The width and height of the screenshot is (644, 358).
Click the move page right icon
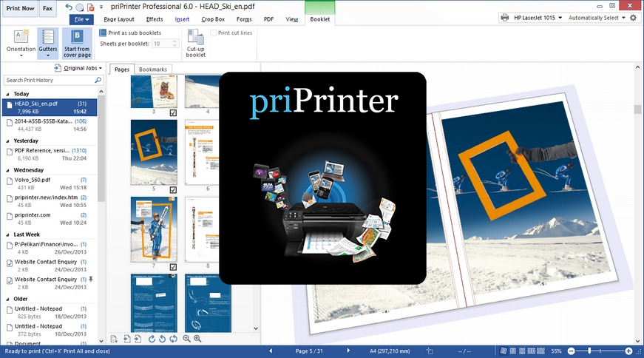[x=138, y=339]
